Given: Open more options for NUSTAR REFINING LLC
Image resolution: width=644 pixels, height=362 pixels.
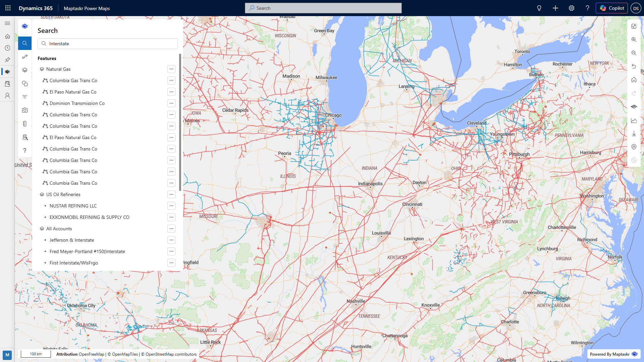Looking at the screenshot, I should point(171,206).
